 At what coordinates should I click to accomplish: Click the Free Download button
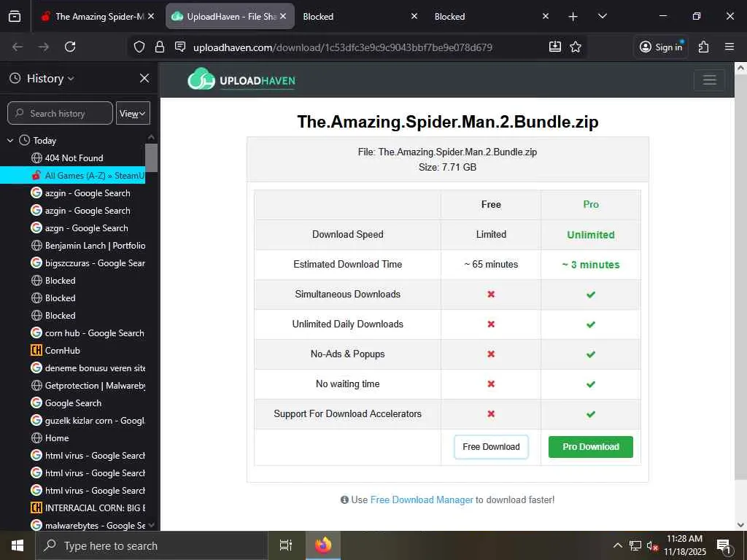coord(491,447)
